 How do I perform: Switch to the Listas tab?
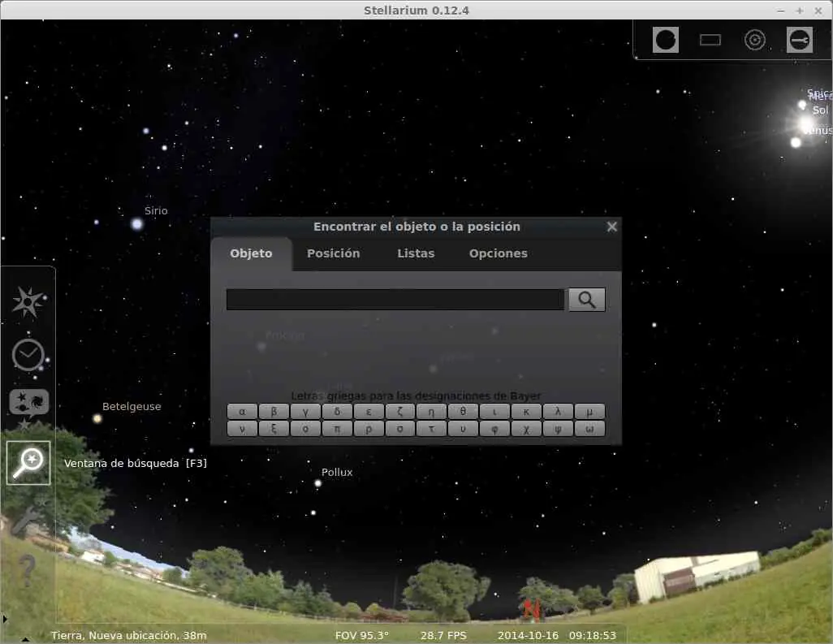point(416,254)
